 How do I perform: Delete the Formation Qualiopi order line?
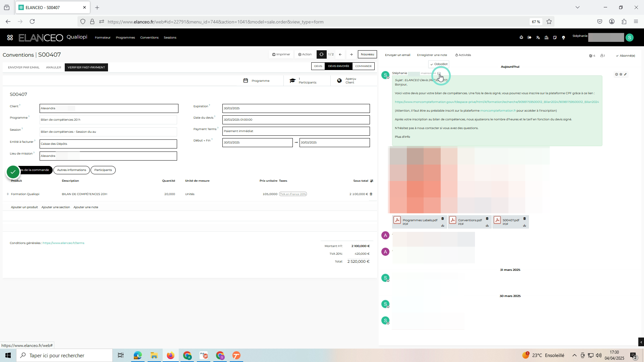pyautogui.click(x=371, y=194)
